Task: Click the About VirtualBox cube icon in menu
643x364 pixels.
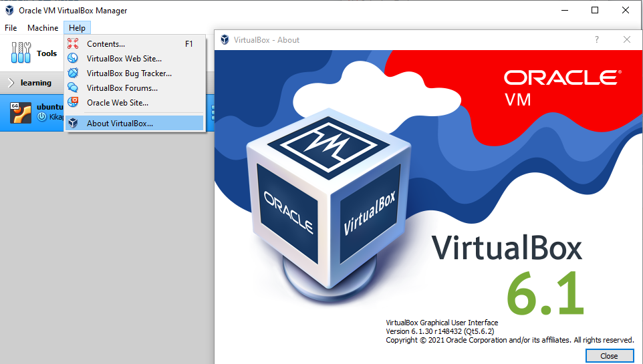Action: (x=73, y=123)
